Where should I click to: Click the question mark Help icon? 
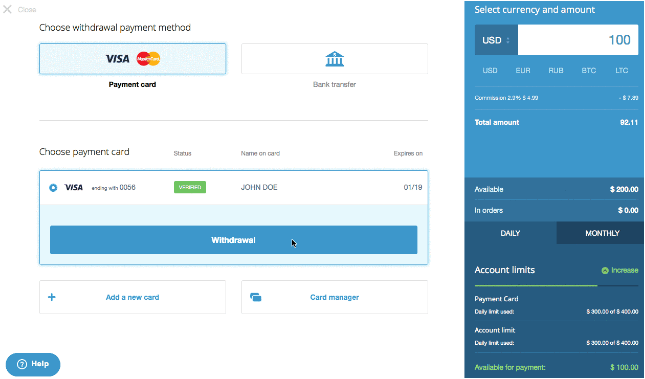point(22,364)
